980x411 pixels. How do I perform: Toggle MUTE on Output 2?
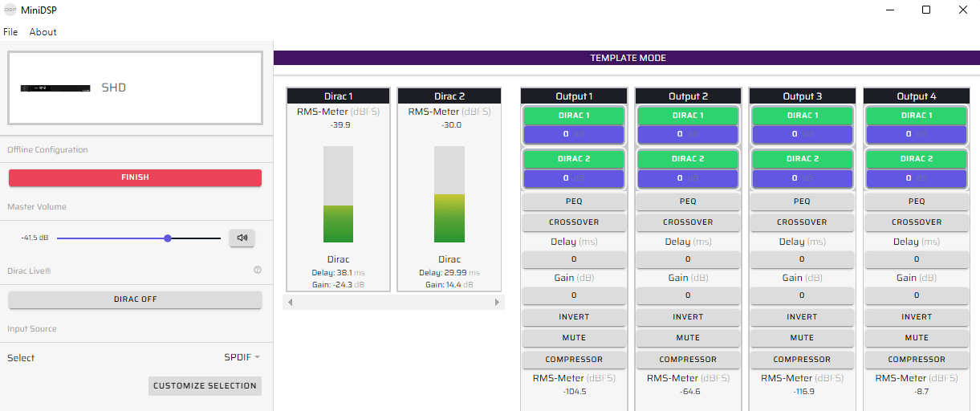tap(688, 338)
